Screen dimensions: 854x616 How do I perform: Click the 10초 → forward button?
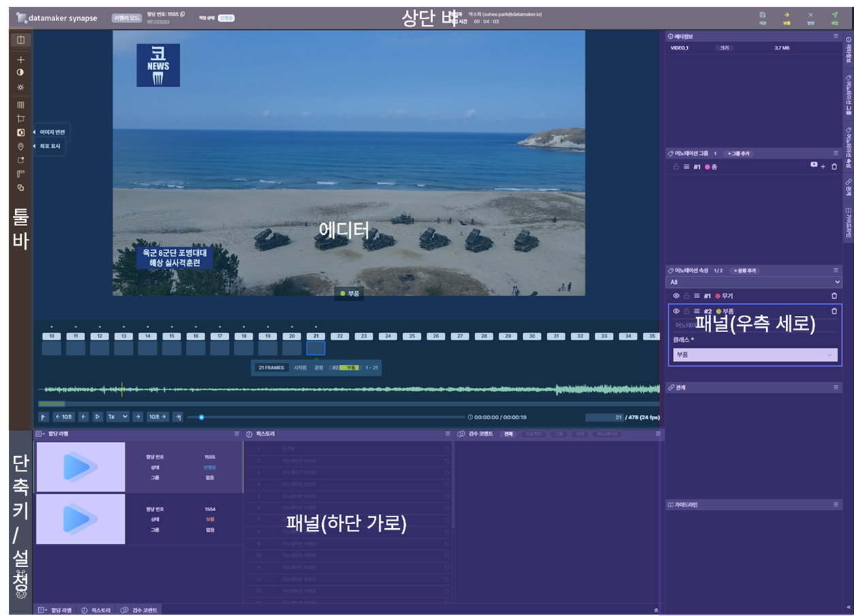click(x=158, y=417)
